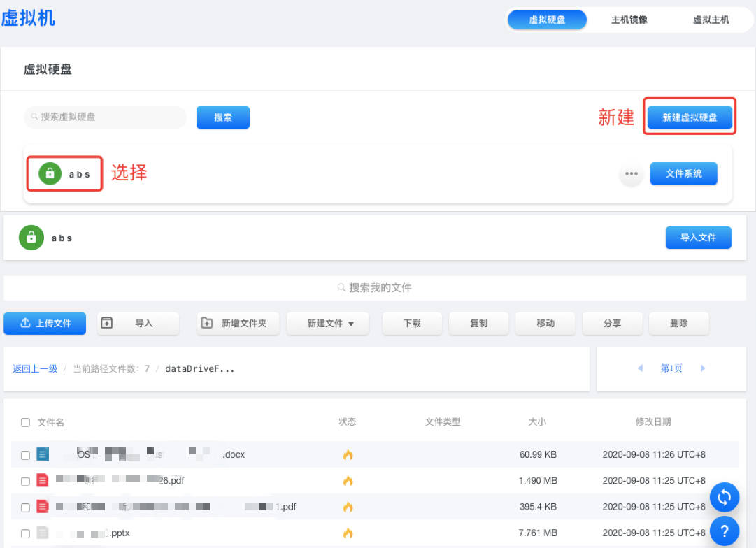Click the import box icon beside 导入
Viewport: 756px width, 548px height.
106,322
